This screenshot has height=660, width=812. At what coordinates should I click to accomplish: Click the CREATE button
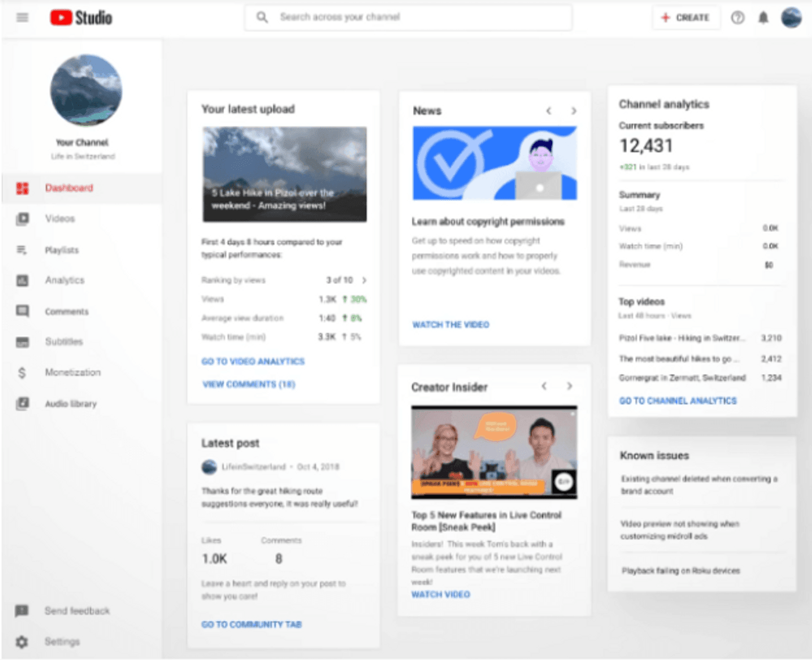[x=686, y=18]
